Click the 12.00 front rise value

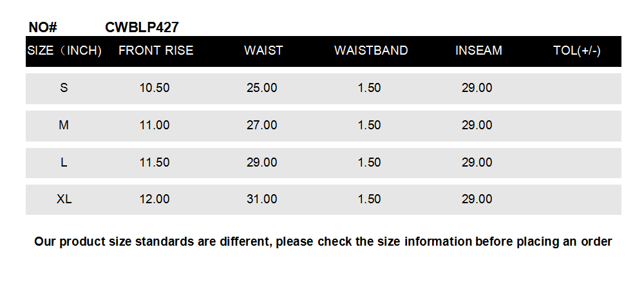coord(155,200)
